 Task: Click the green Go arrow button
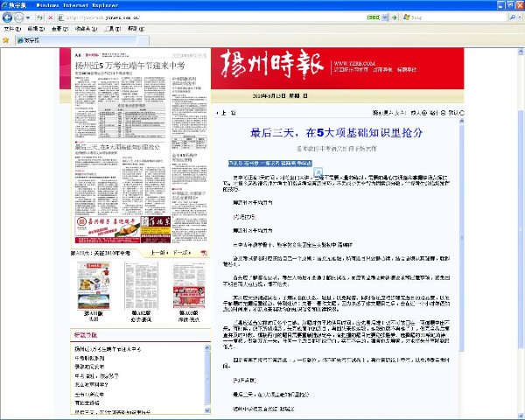coord(394,17)
